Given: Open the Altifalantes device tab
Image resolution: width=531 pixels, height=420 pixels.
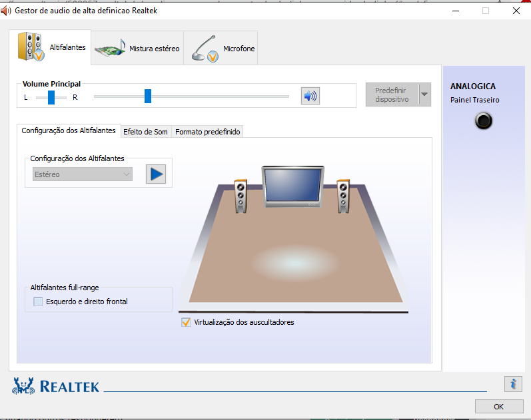Looking at the screenshot, I should (50, 47).
